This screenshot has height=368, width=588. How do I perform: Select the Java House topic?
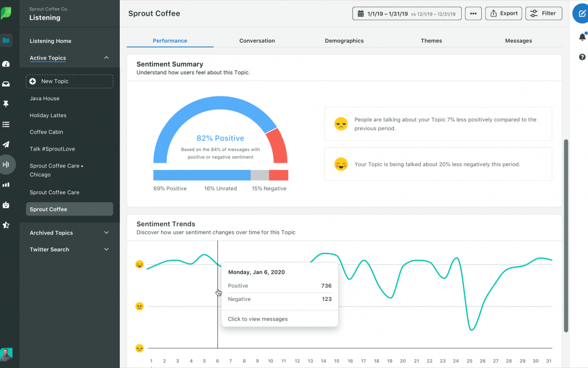pos(44,98)
